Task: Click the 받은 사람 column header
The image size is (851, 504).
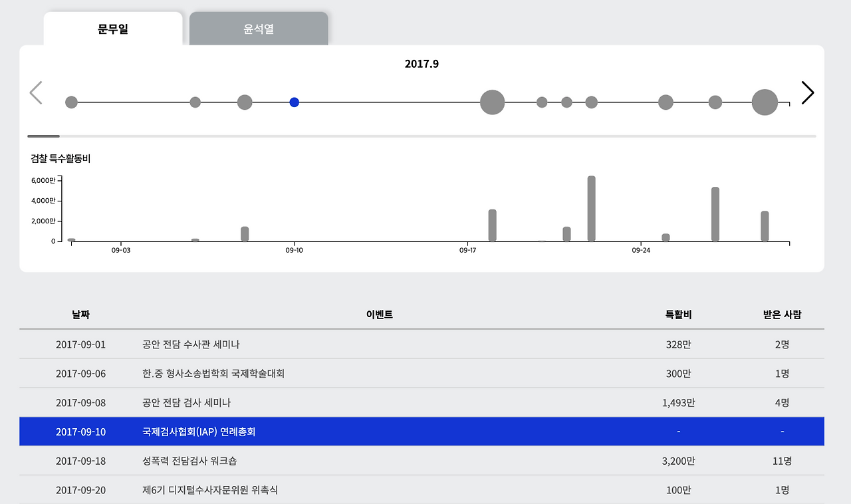Action: (782, 315)
